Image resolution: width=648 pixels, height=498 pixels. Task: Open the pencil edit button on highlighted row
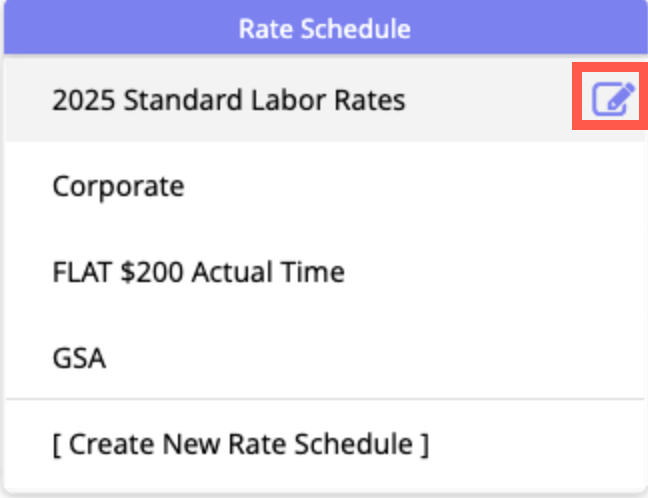point(614,99)
